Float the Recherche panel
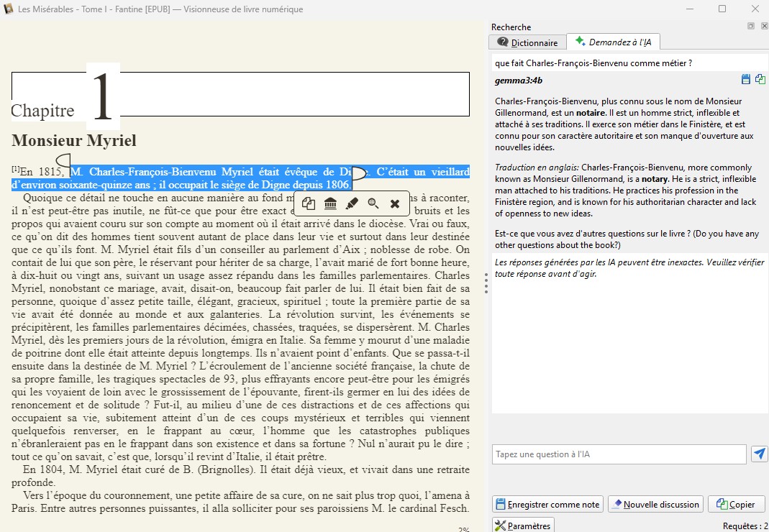Image resolution: width=769 pixels, height=532 pixels. tap(751, 27)
